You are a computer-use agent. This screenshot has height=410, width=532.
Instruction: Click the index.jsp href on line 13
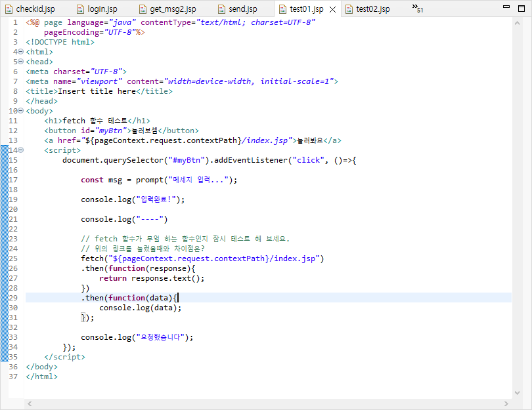[x=267, y=140]
